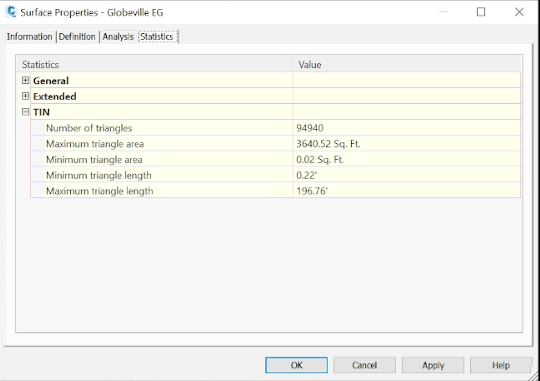
Task: Collapse the TIN statistics group
Action: (25, 112)
